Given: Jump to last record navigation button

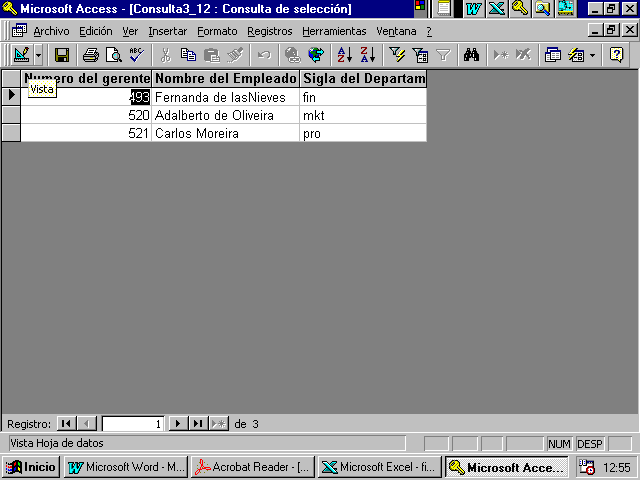Looking at the screenshot, I should (x=198, y=424).
